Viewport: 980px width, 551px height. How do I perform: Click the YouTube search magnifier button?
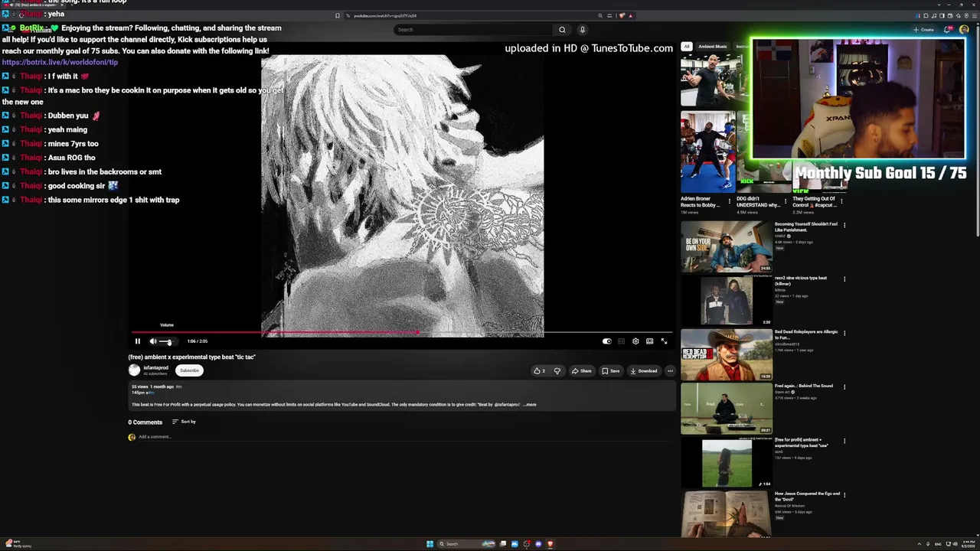pos(562,30)
